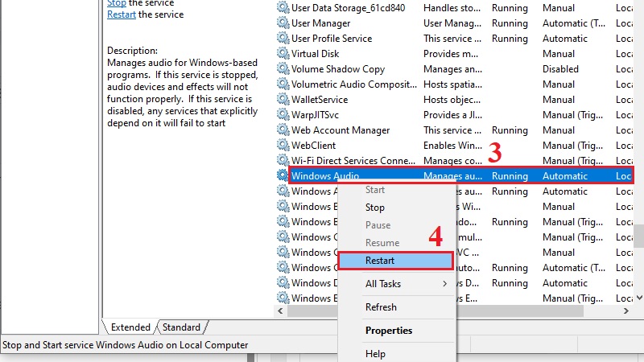
Task: Select the Virtual Disk service
Action: pos(315,53)
